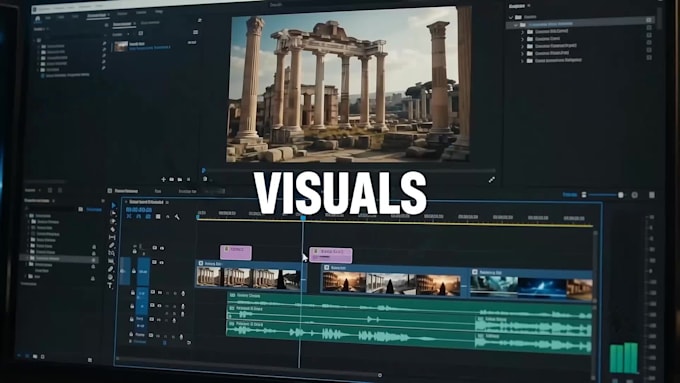
Task: Click the scrollbar of the top-right panel
Action: (x=660, y=17)
